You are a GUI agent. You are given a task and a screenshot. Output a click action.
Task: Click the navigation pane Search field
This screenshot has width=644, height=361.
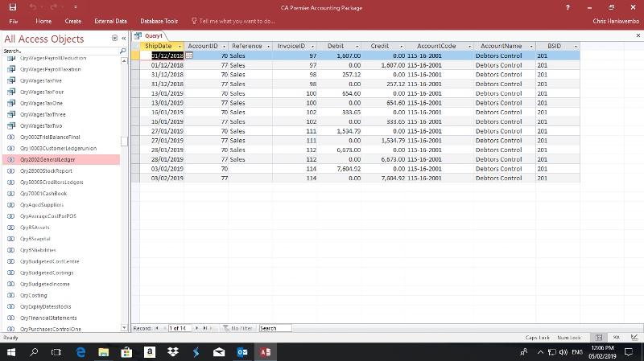coord(60,51)
